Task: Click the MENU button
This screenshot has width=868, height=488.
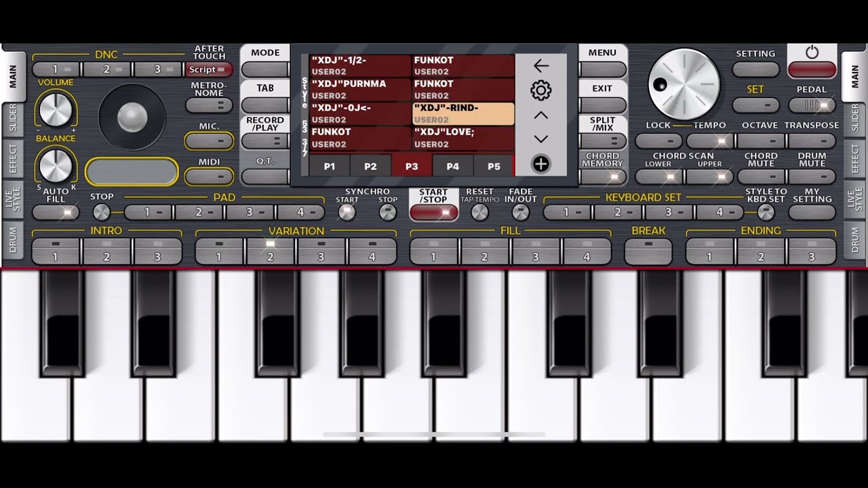Action: [x=602, y=69]
